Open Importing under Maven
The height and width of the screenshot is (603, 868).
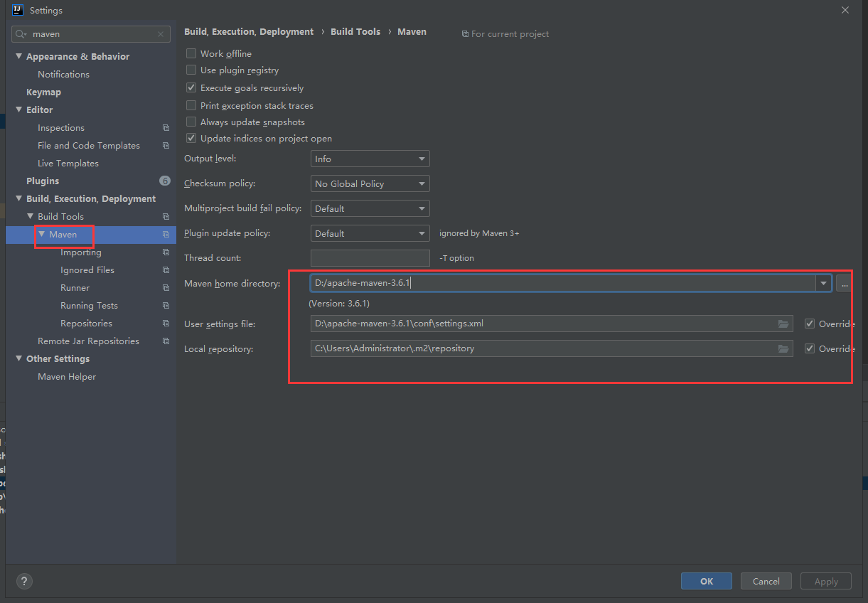click(x=81, y=252)
